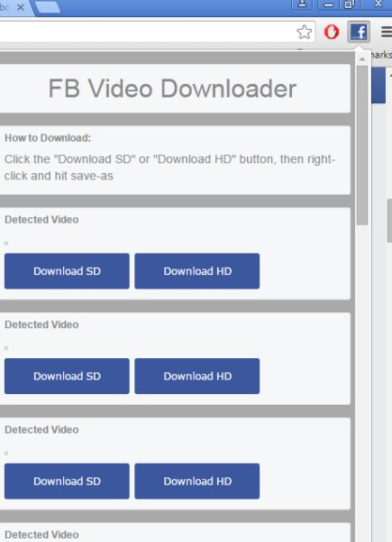Click the Facebook video downloader extension icon
The width and height of the screenshot is (392, 542).
click(x=359, y=32)
